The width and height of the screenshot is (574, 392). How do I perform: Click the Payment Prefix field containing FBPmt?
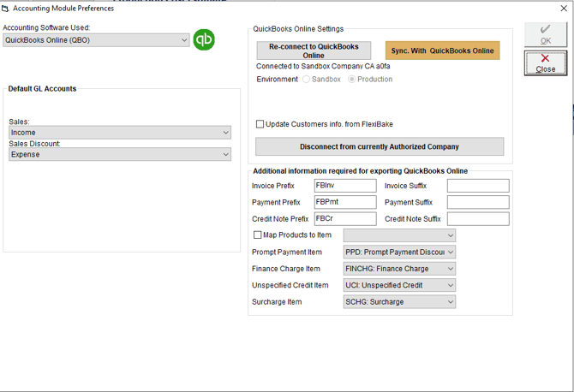[345, 202]
